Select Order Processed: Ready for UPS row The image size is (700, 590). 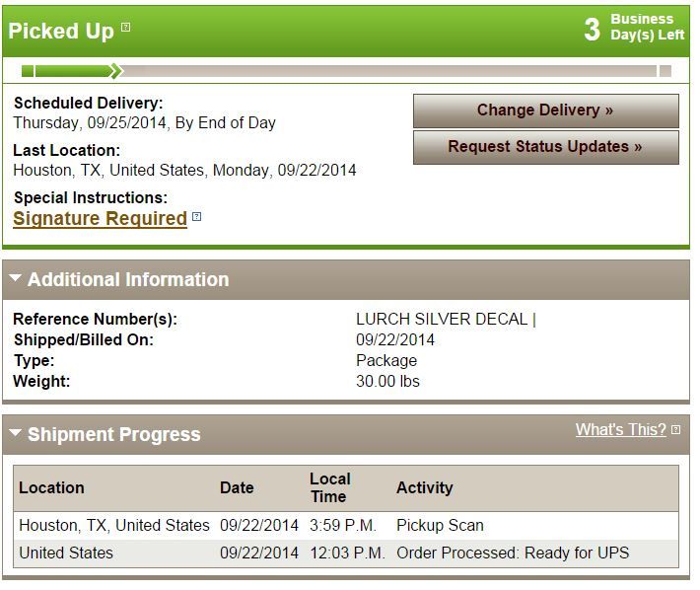coord(346,553)
